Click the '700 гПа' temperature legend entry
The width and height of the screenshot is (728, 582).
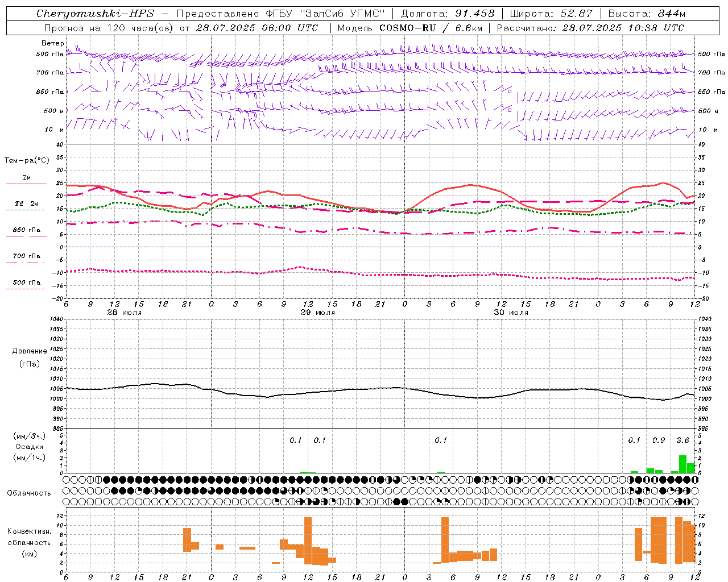(x=27, y=256)
